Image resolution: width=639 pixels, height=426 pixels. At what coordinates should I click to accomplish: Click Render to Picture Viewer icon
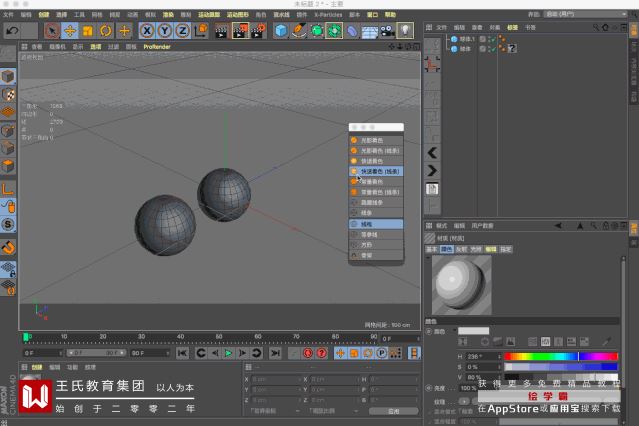tap(240, 31)
